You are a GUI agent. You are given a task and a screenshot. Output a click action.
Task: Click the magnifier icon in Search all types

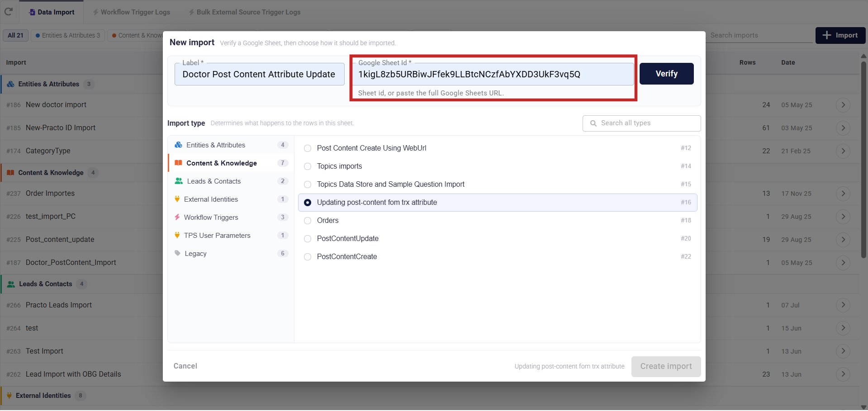coord(593,123)
